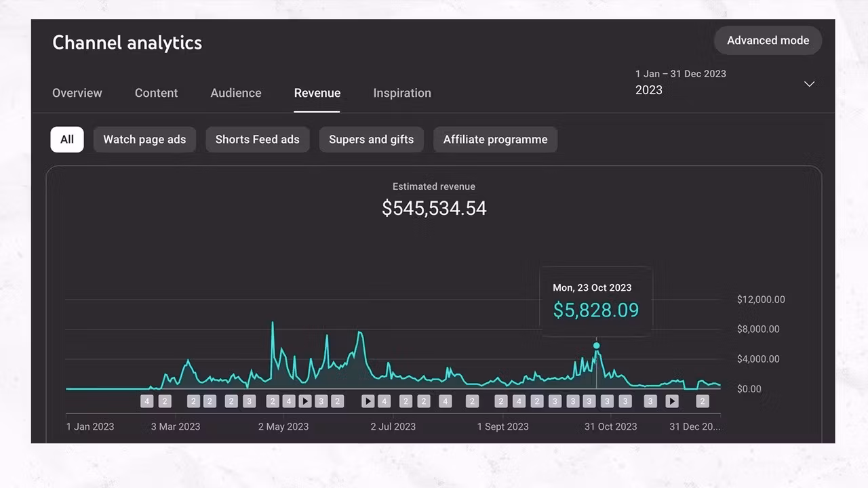Viewport: 868px width, 488px height.
Task: Click the '4' badge right after the second play marker
Action: point(384,401)
